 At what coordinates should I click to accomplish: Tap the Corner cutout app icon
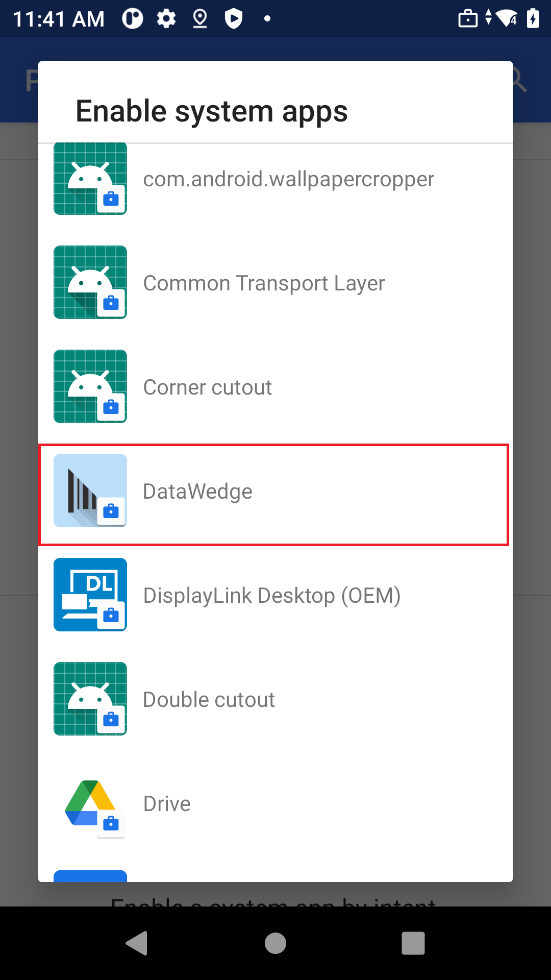90,386
